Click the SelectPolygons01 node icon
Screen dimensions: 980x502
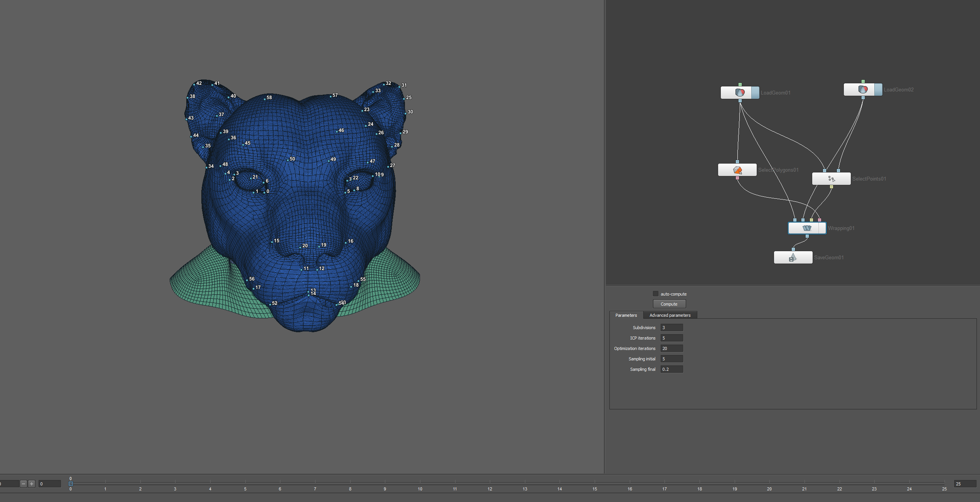(737, 170)
